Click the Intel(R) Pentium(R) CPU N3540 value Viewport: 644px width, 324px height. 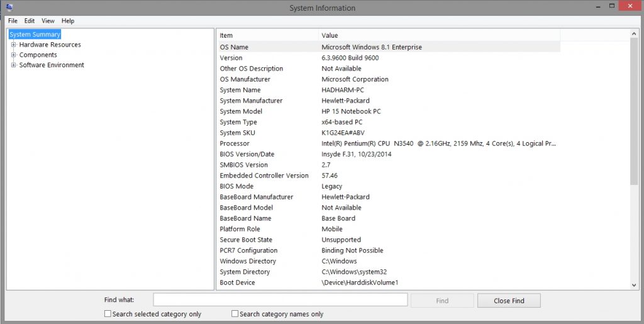438,143
